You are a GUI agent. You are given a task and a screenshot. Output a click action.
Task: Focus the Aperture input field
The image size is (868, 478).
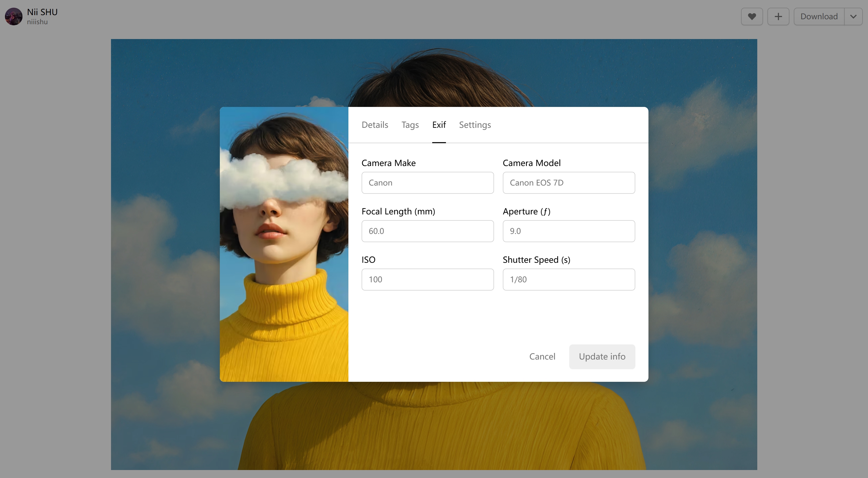point(569,231)
